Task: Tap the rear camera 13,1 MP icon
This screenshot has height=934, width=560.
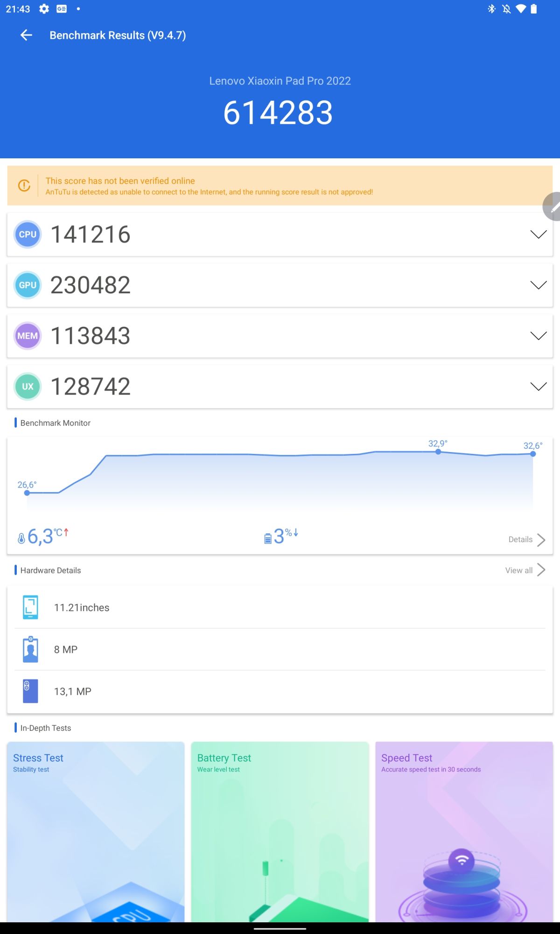Action: tap(30, 691)
